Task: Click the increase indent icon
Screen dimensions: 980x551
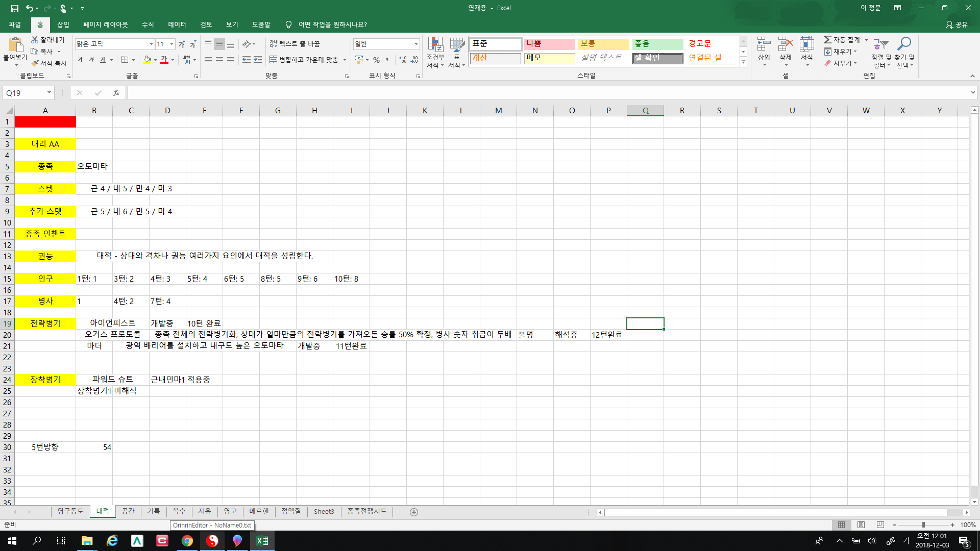Action: (x=258, y=60)
